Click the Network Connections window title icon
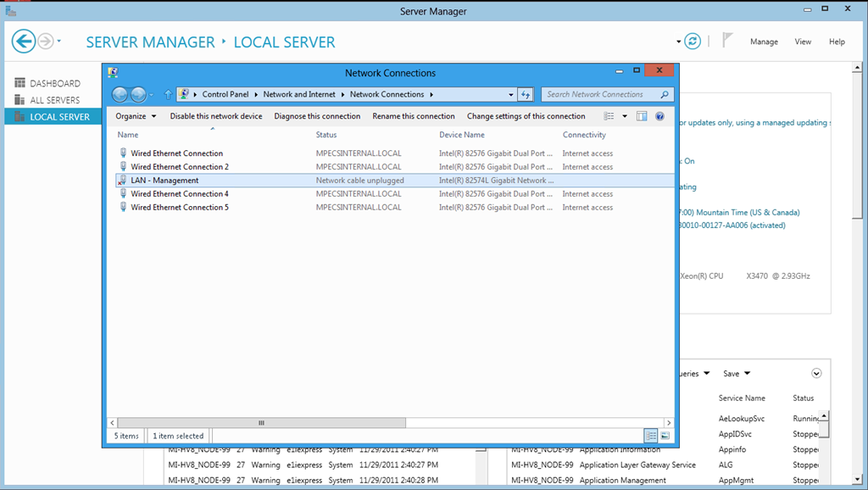This screenshot has width=868, height=490. click(x=113, y=73)
